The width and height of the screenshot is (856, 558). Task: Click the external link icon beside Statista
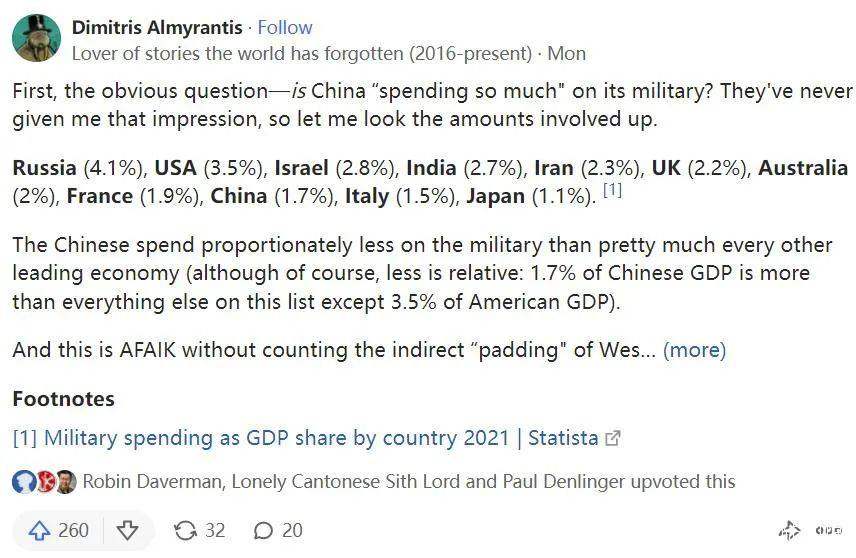[x=614, y=438]
